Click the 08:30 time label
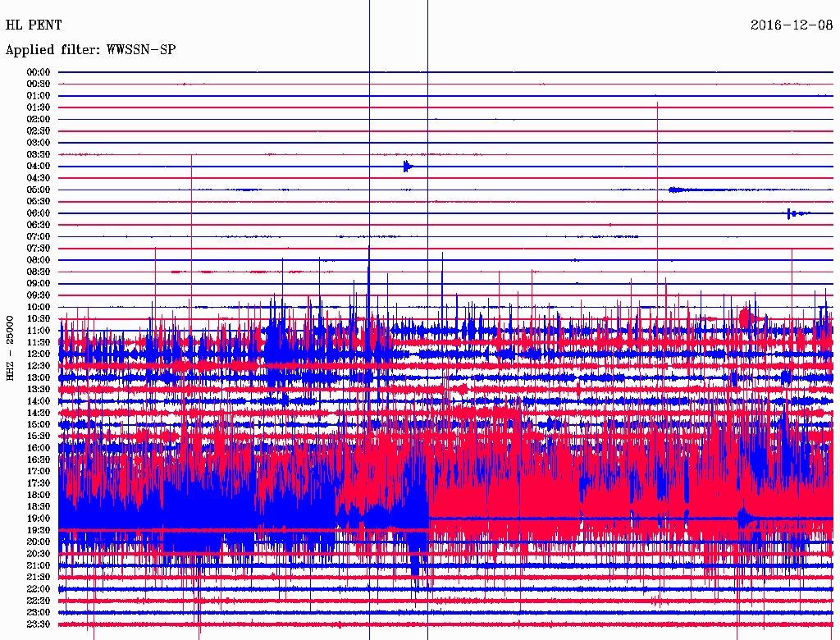Screen dimensions: 840x640 pos(39,272)
